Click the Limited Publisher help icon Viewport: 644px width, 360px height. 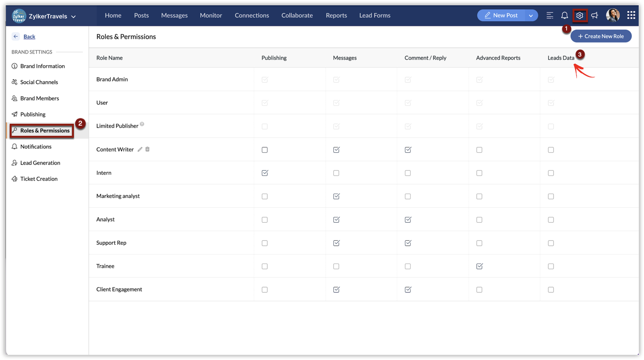click(142, 124)
